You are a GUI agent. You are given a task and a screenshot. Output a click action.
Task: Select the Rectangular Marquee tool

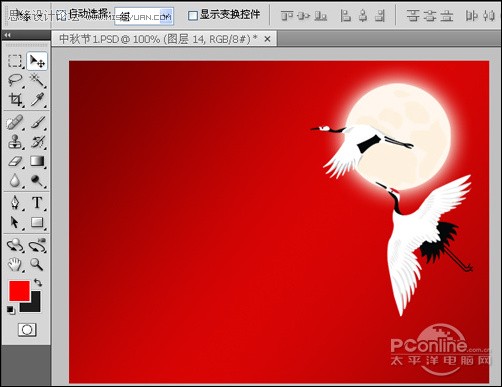tap(15, 61)
